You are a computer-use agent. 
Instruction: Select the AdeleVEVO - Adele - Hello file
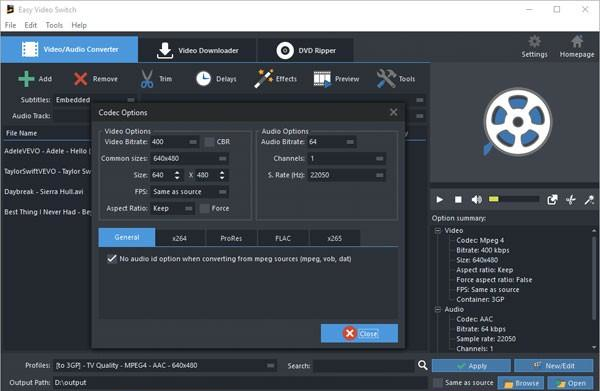click(47, 151)
